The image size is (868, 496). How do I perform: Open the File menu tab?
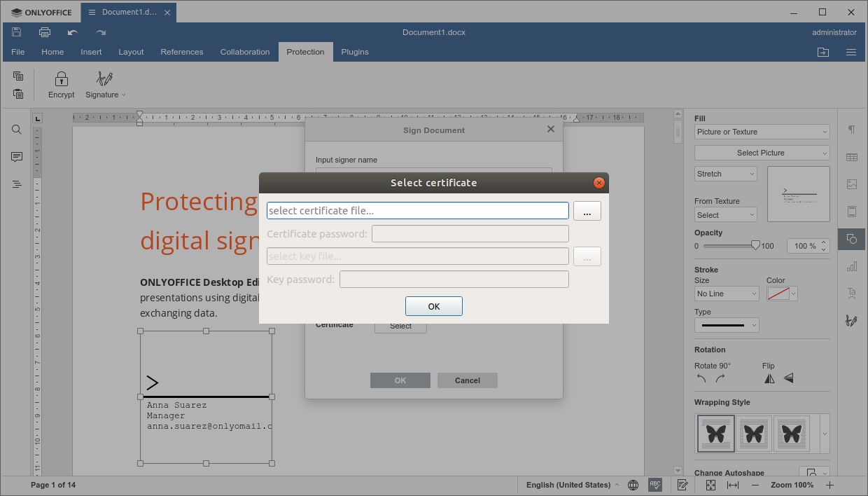tap(18, 52)
